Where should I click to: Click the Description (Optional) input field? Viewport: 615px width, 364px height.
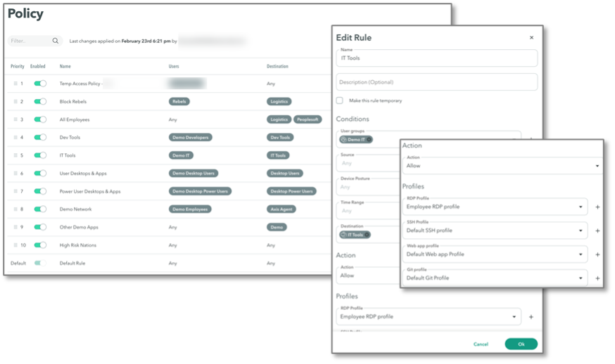coord(436,82)
